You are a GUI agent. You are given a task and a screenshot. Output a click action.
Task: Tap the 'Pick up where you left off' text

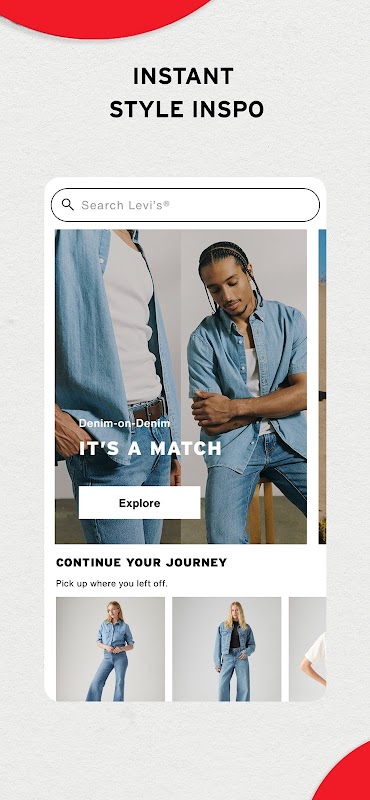click(x=112, y=583)
